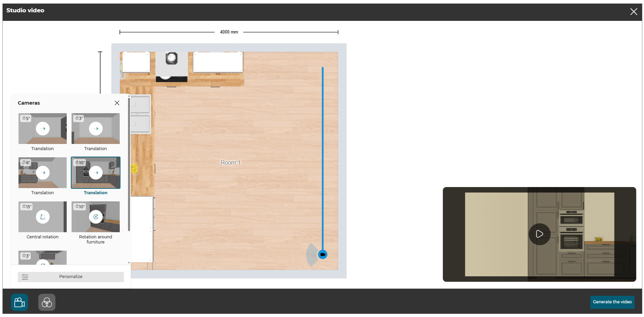Screen dimensions: 644x317
Task: Click the Central rotation caption
Action: [42, 237]
